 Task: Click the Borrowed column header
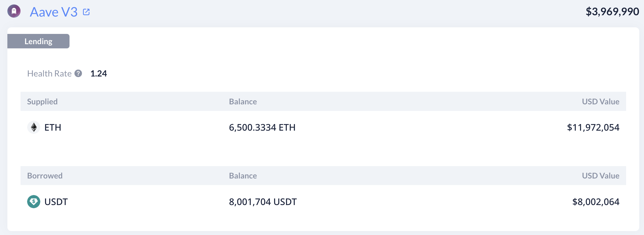coord(45,176)
